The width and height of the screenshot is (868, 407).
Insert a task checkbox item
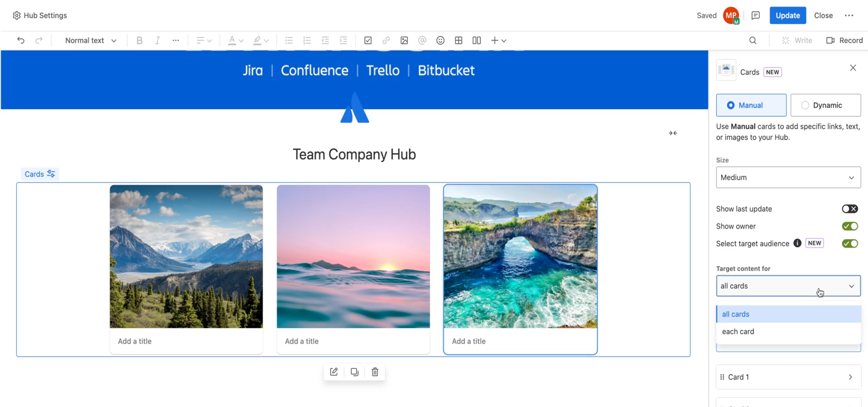(368, 40)
